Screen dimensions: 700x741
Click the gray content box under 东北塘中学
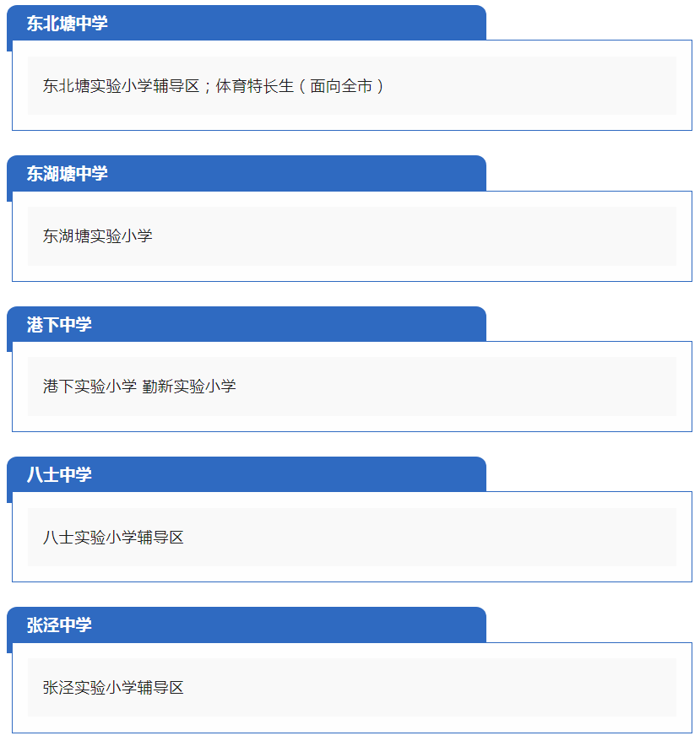352,85
